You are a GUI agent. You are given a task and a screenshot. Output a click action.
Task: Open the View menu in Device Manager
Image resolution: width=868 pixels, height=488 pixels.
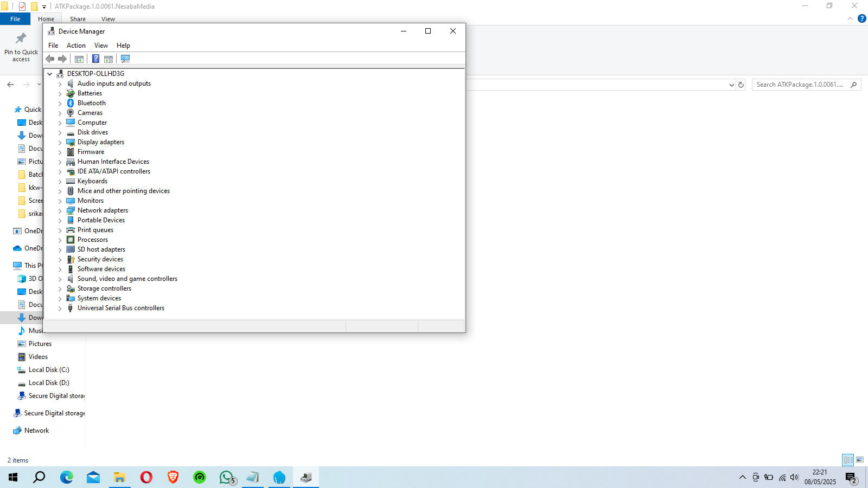(x=101, y=46)
